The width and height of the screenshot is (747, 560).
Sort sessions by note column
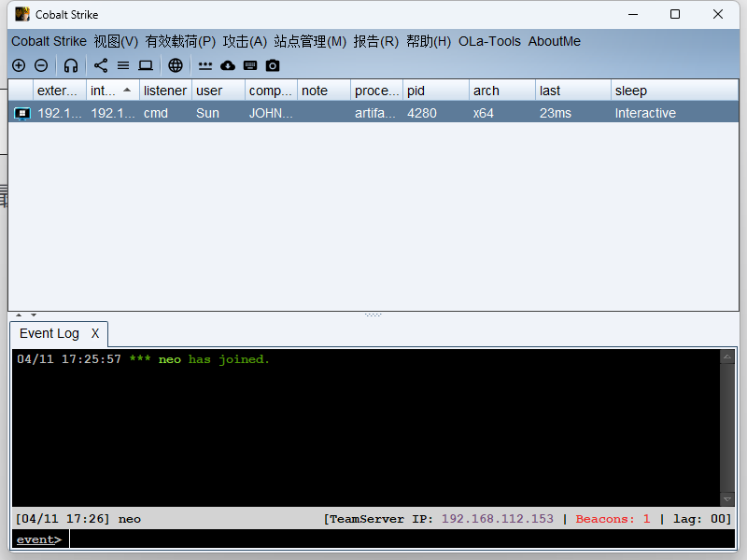point(324,91)
